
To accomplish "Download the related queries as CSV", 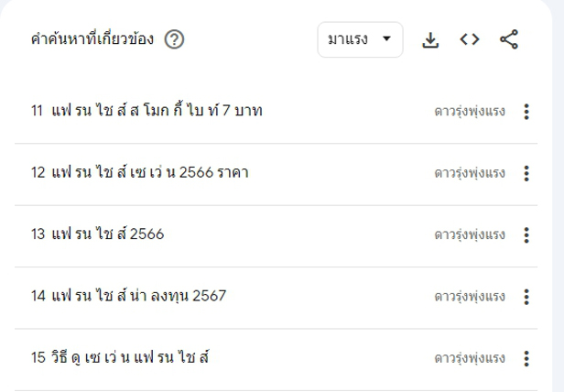I will (430, 39).
